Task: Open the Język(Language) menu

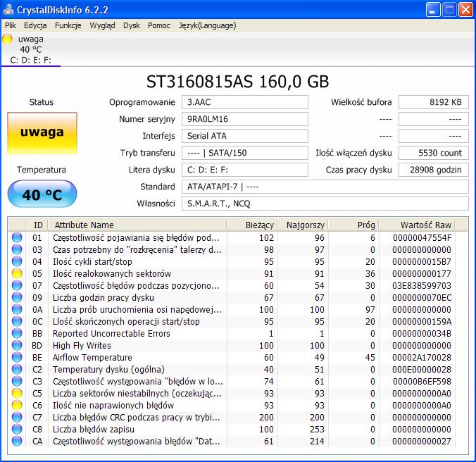Action: 207,25
